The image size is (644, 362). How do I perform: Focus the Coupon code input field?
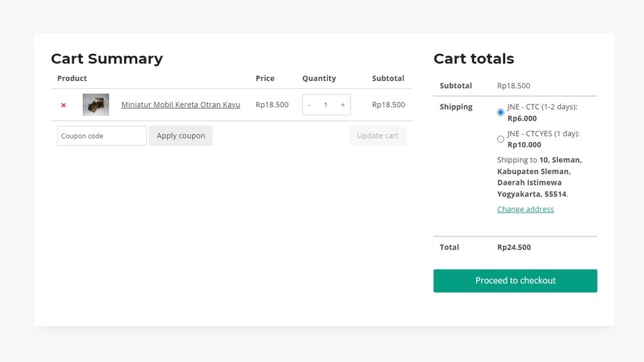(102, 135)
